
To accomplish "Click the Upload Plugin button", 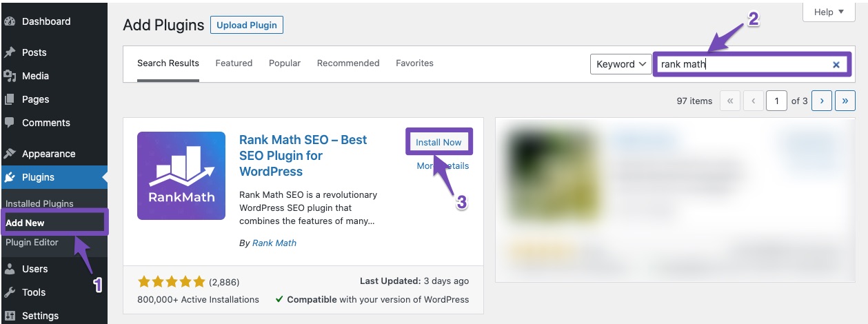I will click(x=246, y=26).
